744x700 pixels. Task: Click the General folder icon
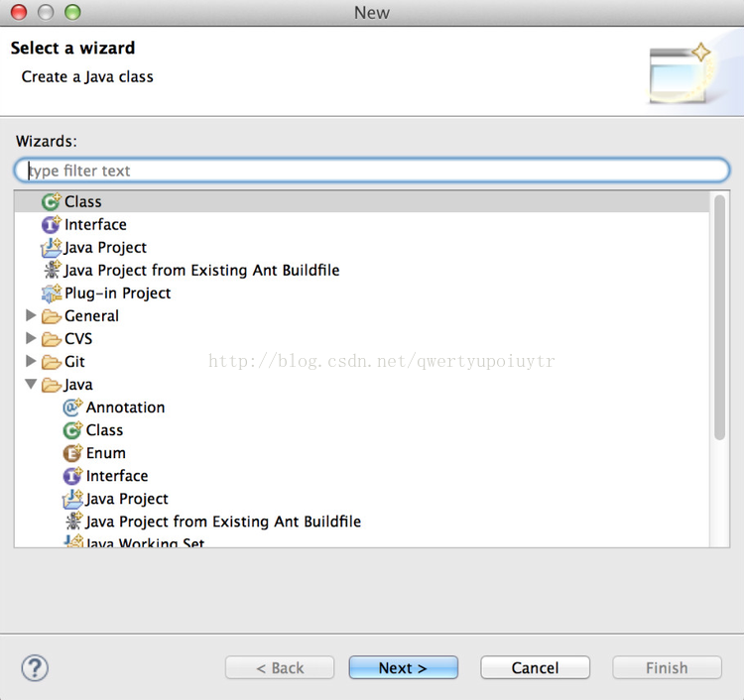(x=52, y=316)
